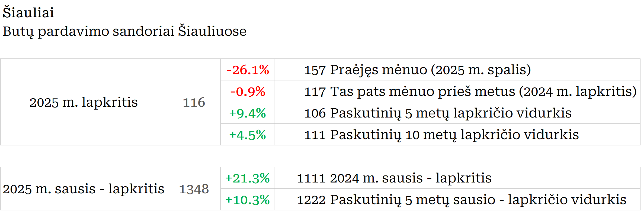Screen dimensions: 644x212
Task: Click "Paskutinių 10 metų lapkričio vidurkis" label
Action: click(x=454, y=135)
